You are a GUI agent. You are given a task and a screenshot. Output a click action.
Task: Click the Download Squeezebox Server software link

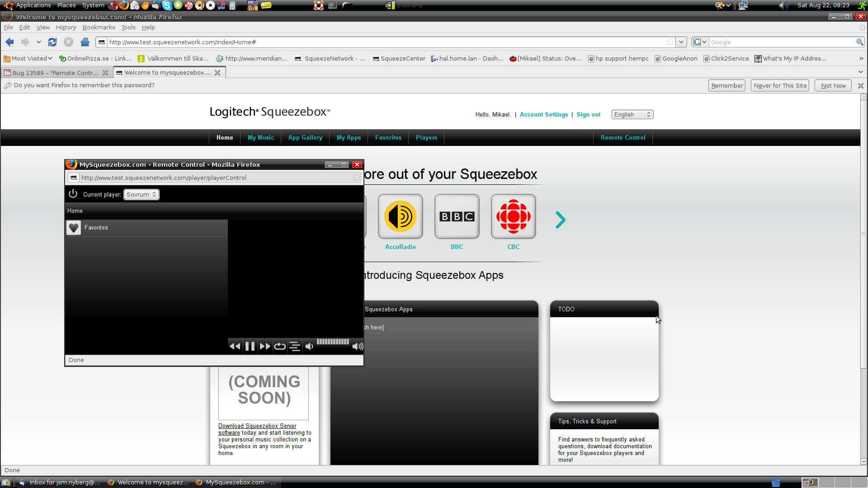[257, 426]
